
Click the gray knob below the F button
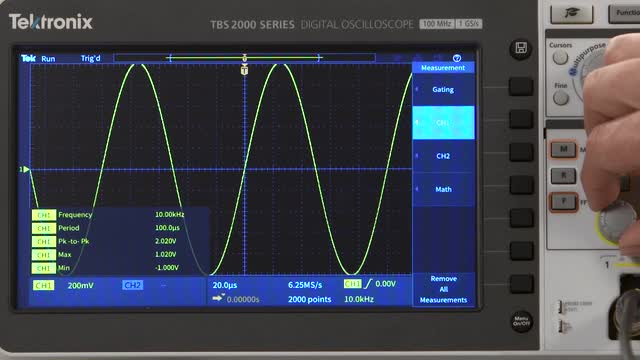click(617, 222)
